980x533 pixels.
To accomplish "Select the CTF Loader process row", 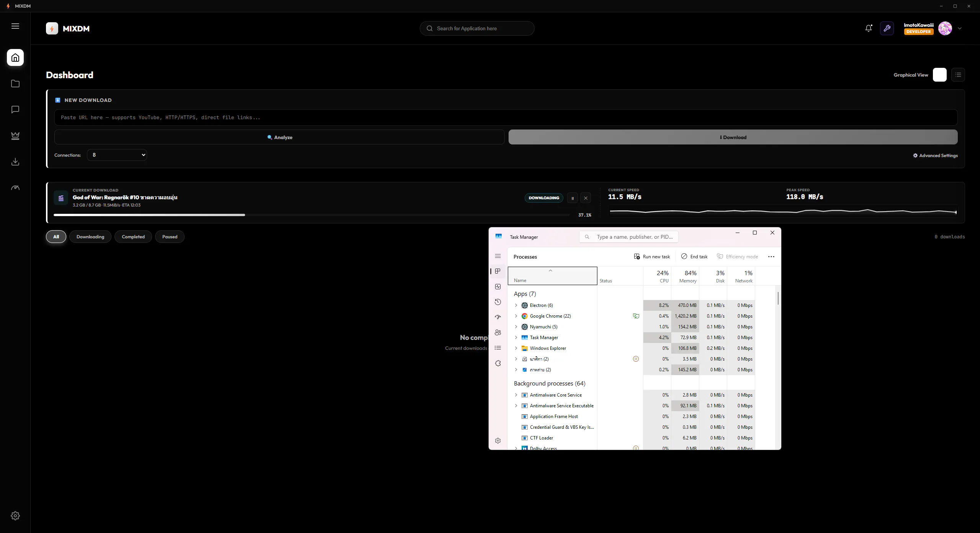I will tap(632, 438).
